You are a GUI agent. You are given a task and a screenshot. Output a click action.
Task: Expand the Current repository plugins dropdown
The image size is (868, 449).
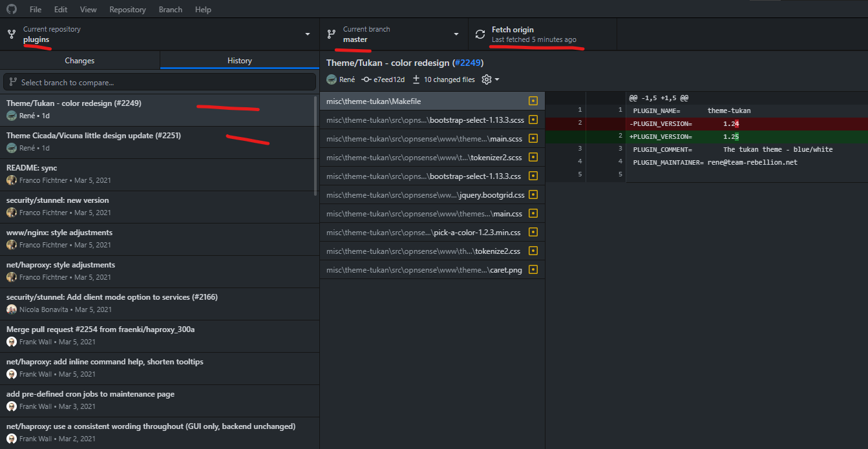click(160, 34)
